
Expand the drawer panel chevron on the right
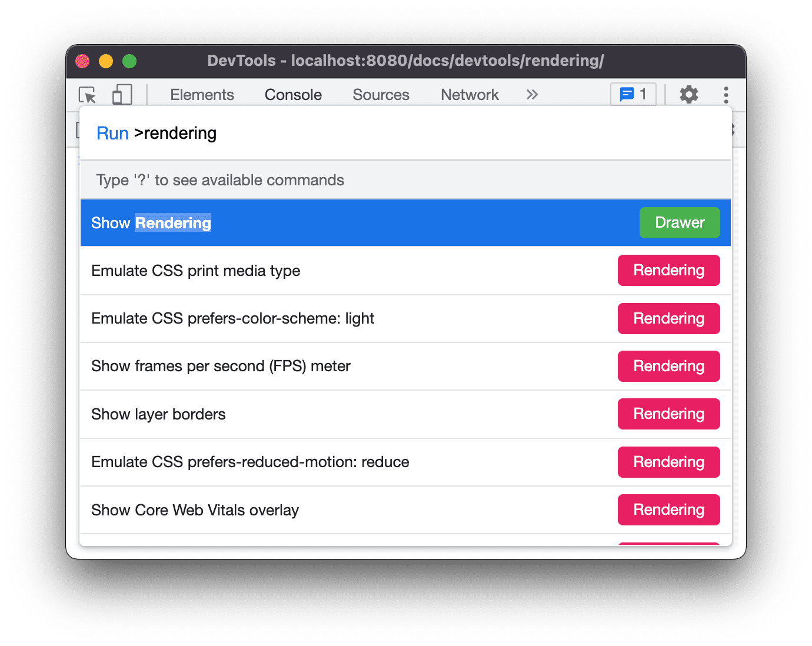[x=731, y=129]
